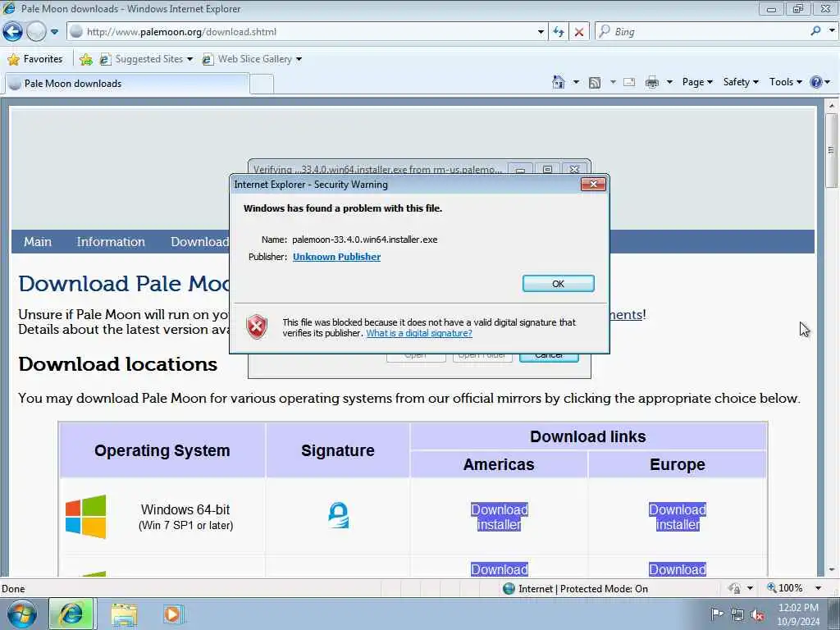Open the Safety menu
Viewport: 840px width, 630px height.
coord(741,82)
